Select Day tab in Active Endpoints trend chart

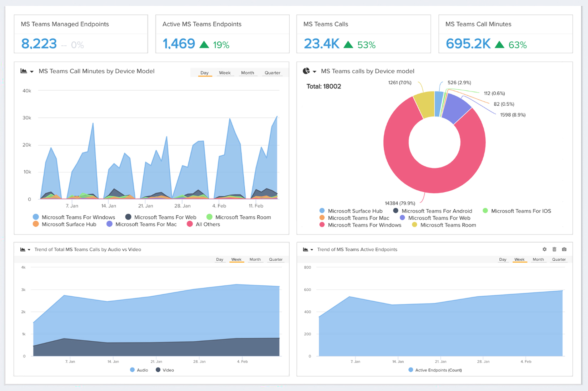[503, 260]
